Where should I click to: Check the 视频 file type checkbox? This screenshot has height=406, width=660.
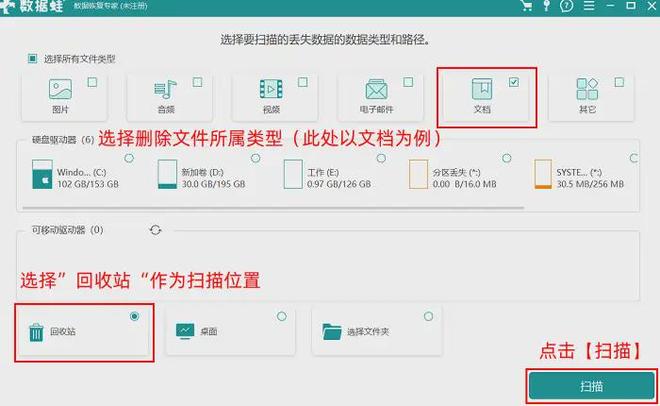click(x=303, y=82)
